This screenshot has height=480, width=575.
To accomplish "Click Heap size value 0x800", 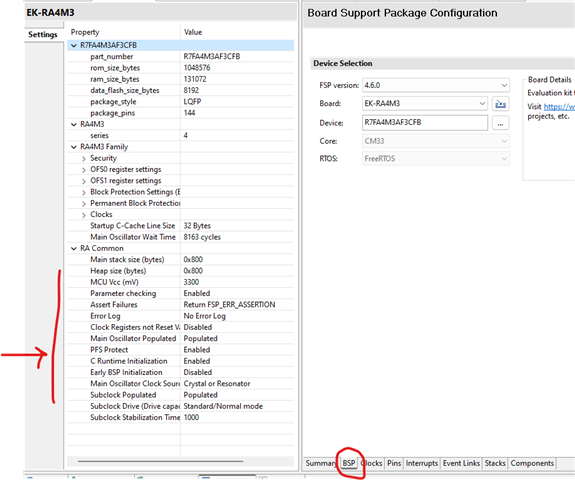I will pos(193,271).
